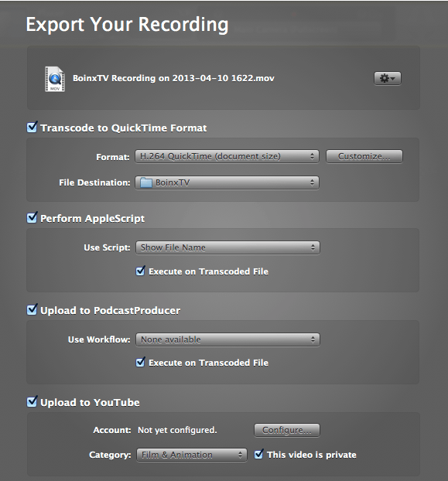The image size is (448, 481).
Task: Disable Upload to PodcastProducer
Action: (x=32, y=309)
